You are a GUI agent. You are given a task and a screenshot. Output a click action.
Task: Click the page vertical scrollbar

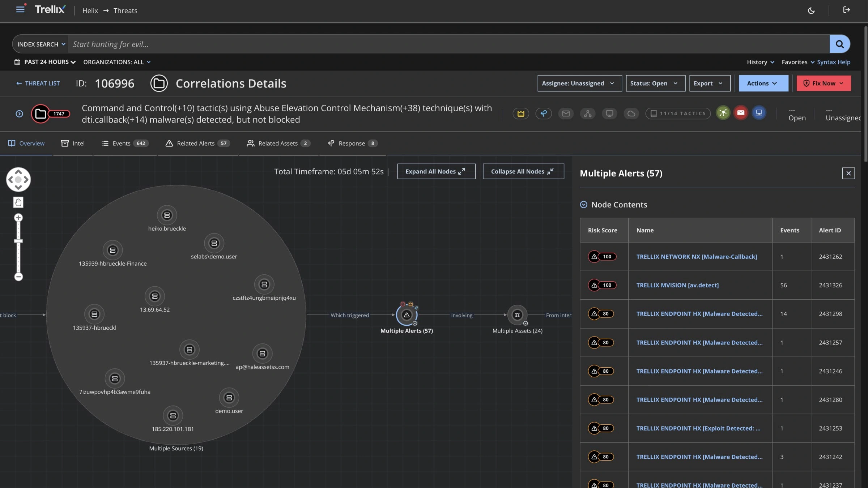[865, 94]
